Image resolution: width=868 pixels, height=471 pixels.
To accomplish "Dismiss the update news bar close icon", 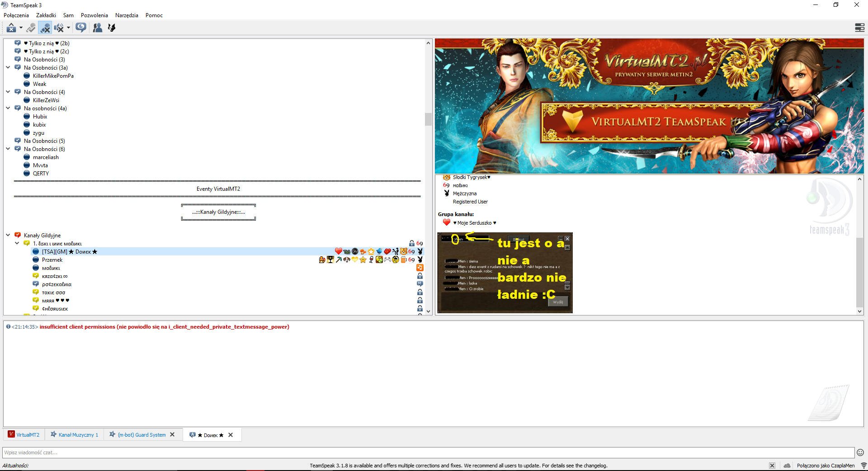I will 772,466.
